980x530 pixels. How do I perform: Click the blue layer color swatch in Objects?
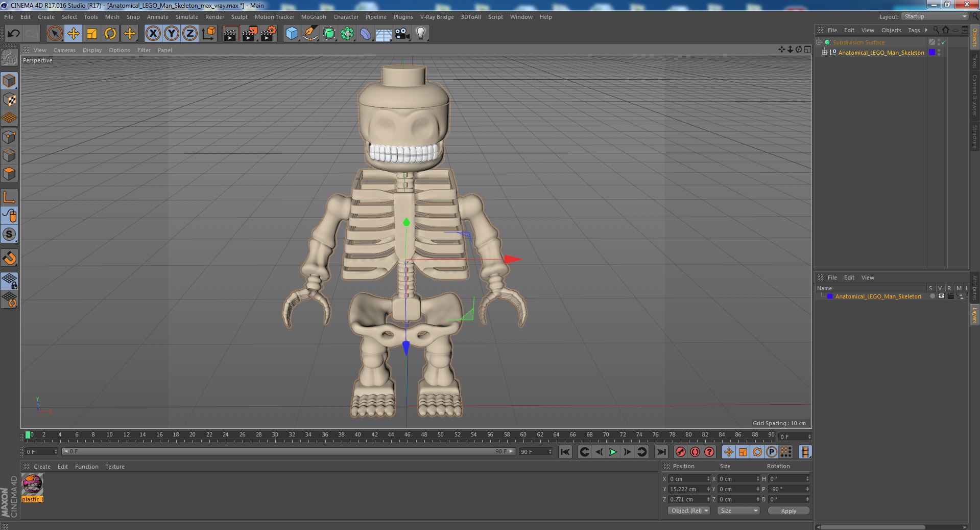tap(932, 53)
